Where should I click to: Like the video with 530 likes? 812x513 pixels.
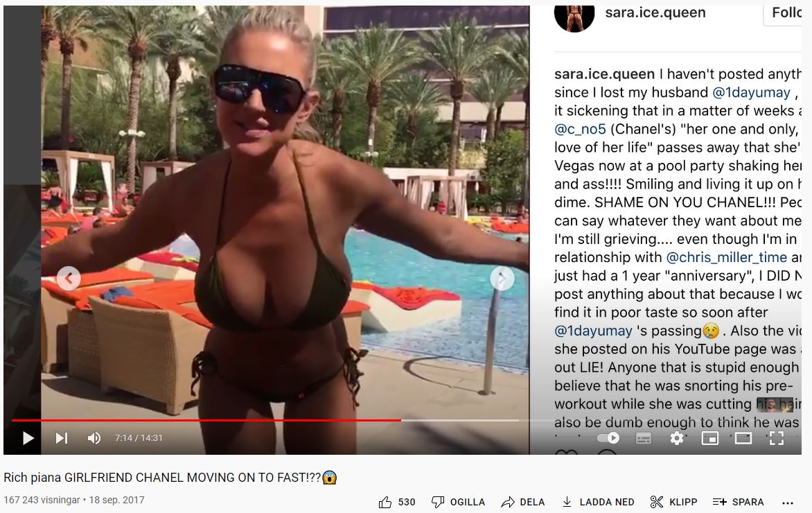[x=397, y=502]
